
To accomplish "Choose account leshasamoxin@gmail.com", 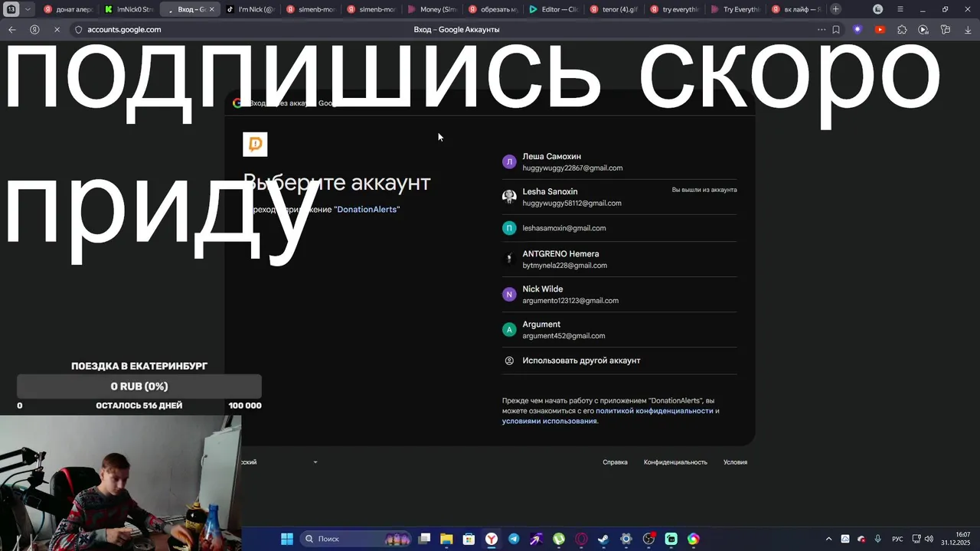I will click(619, 228).
